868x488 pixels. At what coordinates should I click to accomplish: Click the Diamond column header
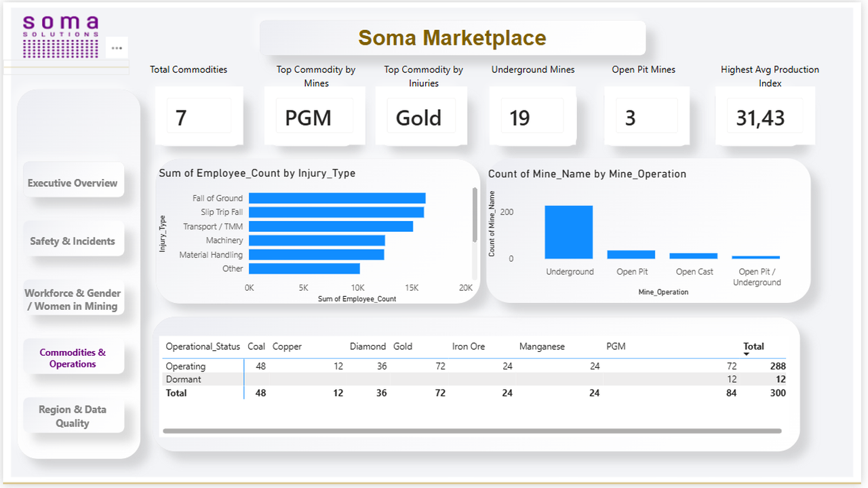click(368, 346)
